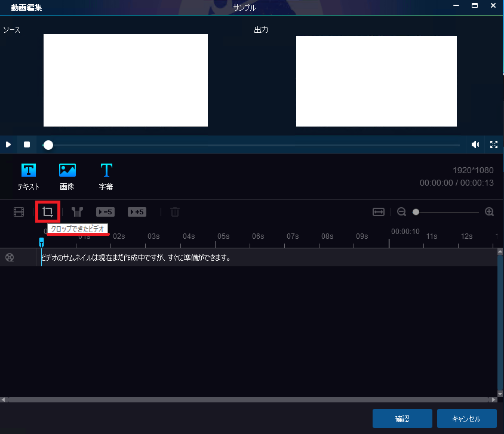Click the playback seek bar handle
The image size is (504, 434).
click(x=48, y=145)
